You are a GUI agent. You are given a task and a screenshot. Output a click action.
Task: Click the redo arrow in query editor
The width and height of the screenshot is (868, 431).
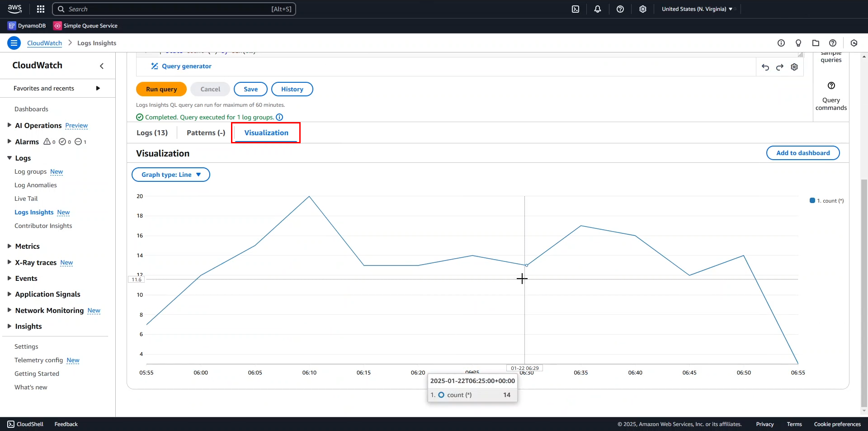click(780, 67)
